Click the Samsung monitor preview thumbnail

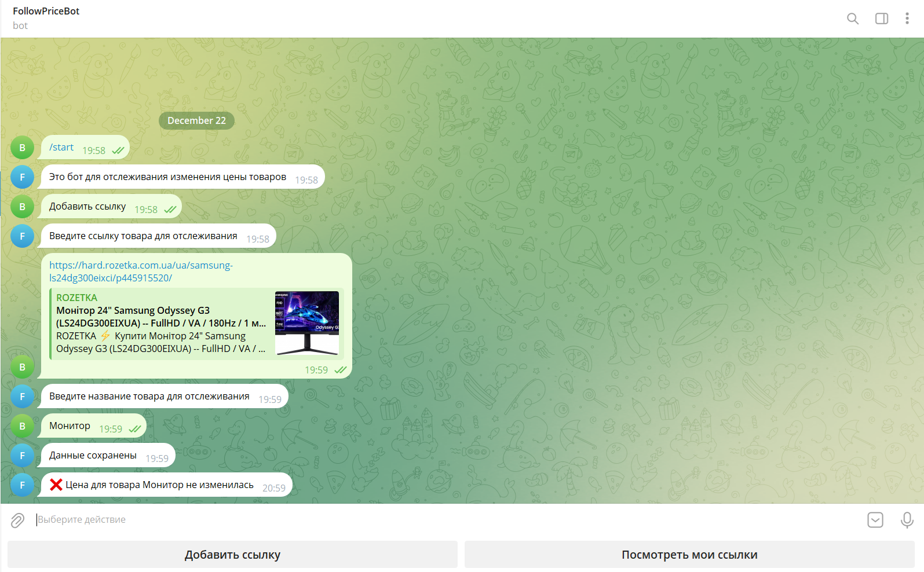point(306,323)
